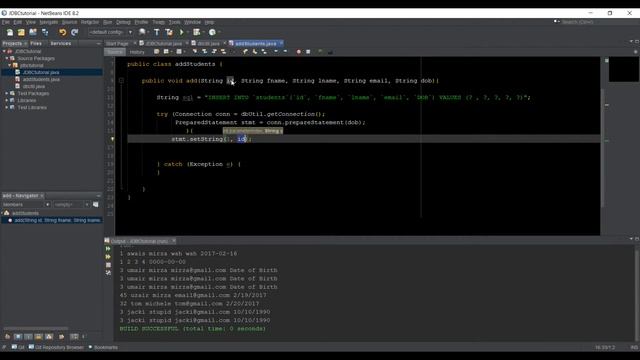Click the Build Project hammer icon
The width and height of the screenshot is (640, 360).
point(157,32)
